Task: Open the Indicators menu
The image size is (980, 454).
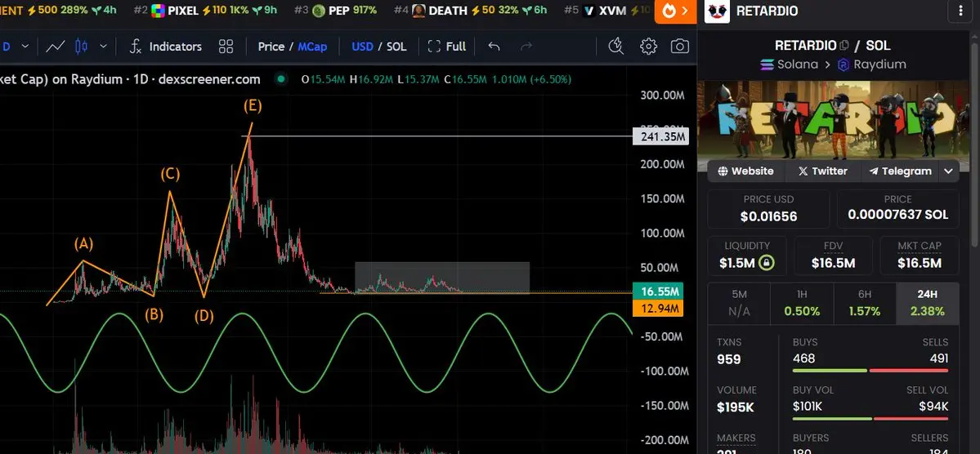Action: coord(166,47)
